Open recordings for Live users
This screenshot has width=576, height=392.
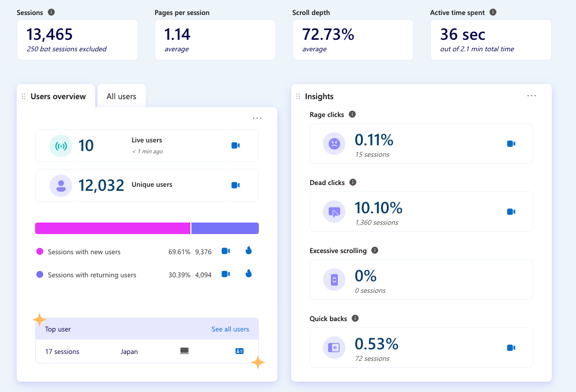[x=235, y=145]
